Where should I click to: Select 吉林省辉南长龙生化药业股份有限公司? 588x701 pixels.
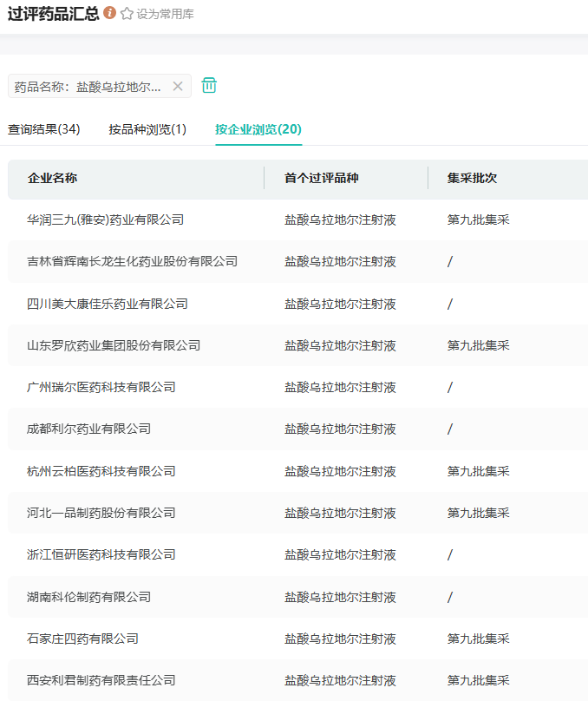[133, 262]
